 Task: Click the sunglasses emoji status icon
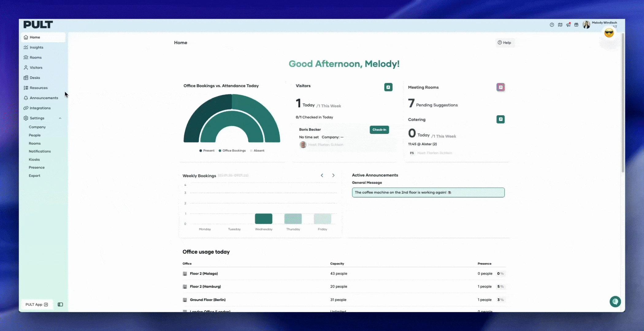[609, 33]
